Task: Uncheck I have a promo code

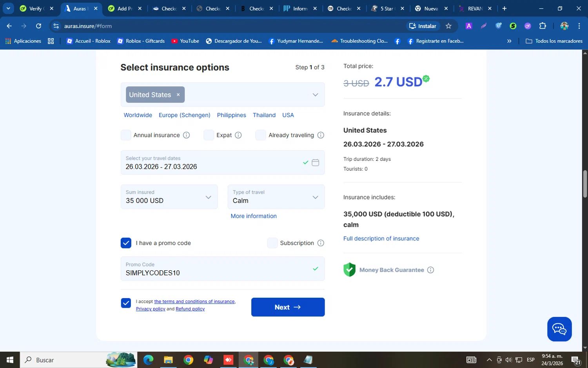Action: click(x=126, y=243)
